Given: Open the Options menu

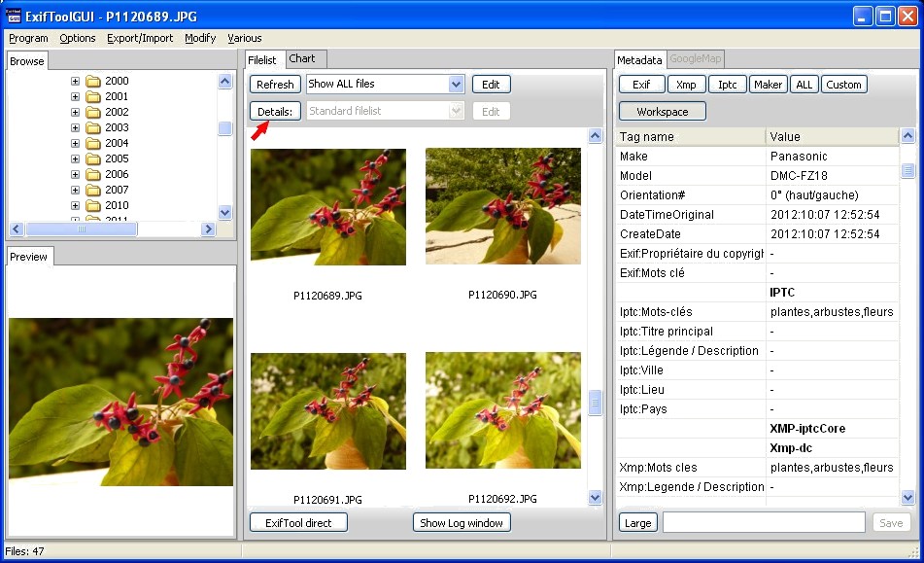Looking at the screenshot, I should coord(77,38).
